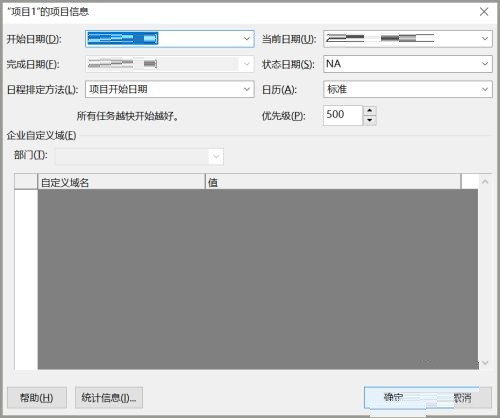Open the 部门 department dropdown
Image resolution: width=500 pixels, height=418 pixels.
[216, 156]
